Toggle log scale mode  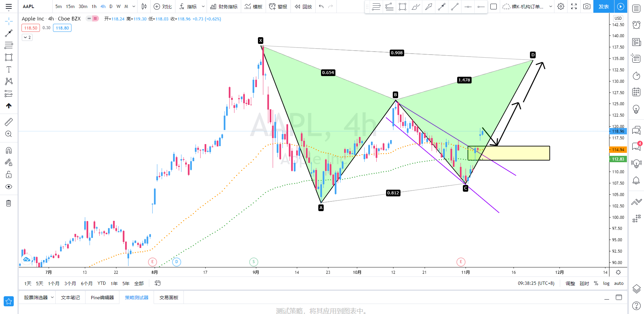point(606,284)
